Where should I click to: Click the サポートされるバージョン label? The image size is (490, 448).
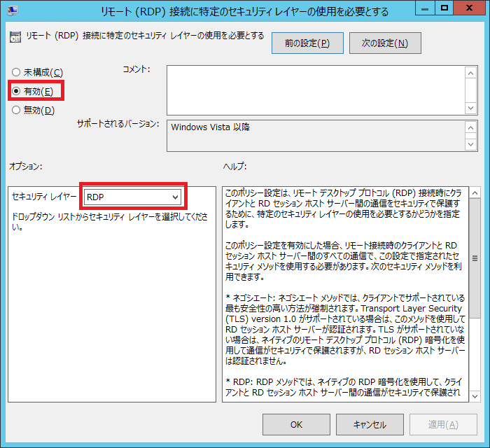pyautogui.click(x=118, y=124)
